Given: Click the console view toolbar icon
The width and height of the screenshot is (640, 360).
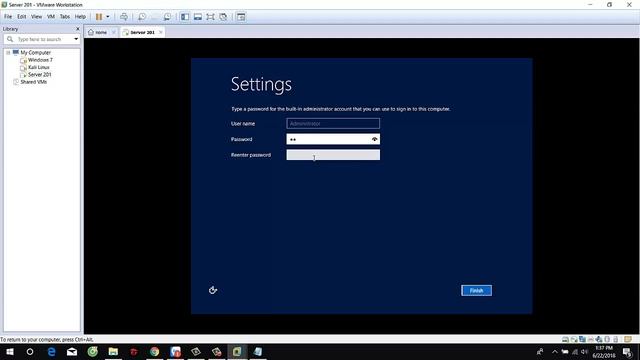Looking at the screenshot, I should click(241, 17).
